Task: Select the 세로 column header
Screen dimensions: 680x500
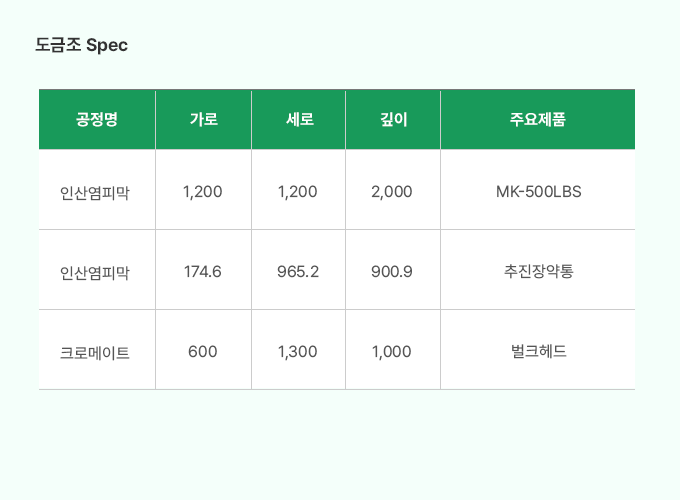Action: 299,120
